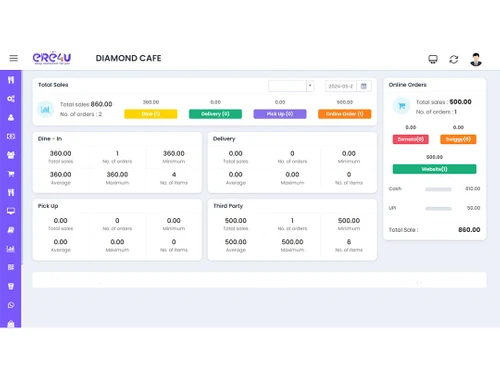Image resolution: width=500 pixels, height=375 pixels.
Task: Open the sidebar gears settings icon
Action: click(11, 99)
